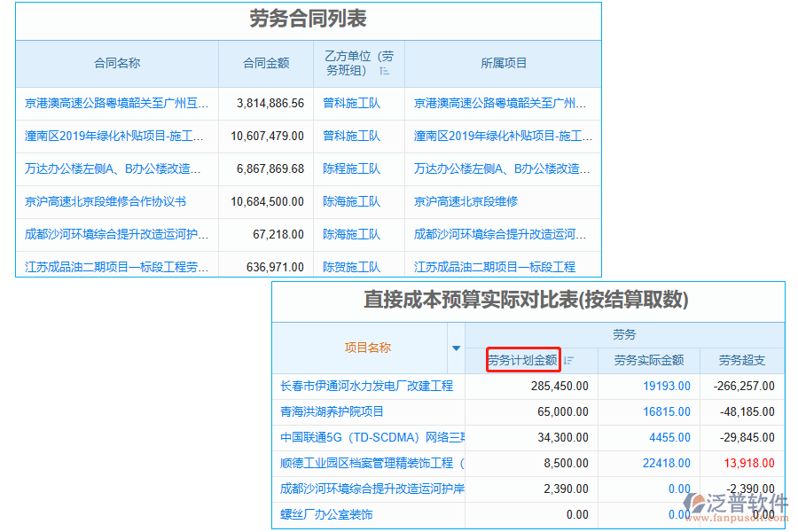Click the 劳务实际金额 column header
Viewport: 798px width, 532px height.
648,360
